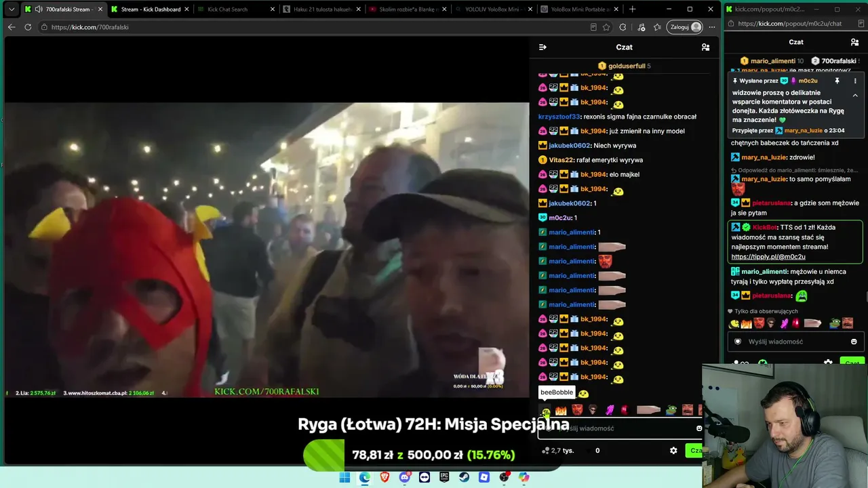Image resolution: width=868 pixels, height=488 pixels.
Task: Collapse chat with the arrow icon beside Czat
Action: [542, 47]
